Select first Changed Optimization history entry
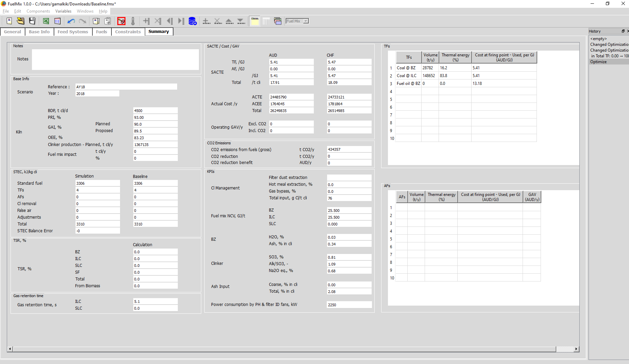629x364 pixels. point(609,44)
